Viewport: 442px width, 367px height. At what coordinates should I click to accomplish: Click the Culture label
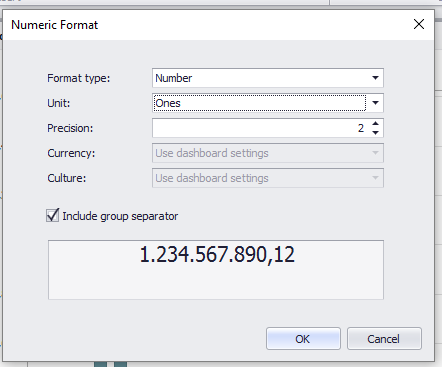[67, 178]
